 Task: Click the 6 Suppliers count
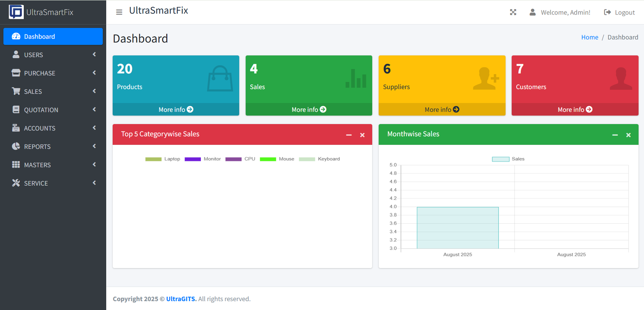coord(387,69)
